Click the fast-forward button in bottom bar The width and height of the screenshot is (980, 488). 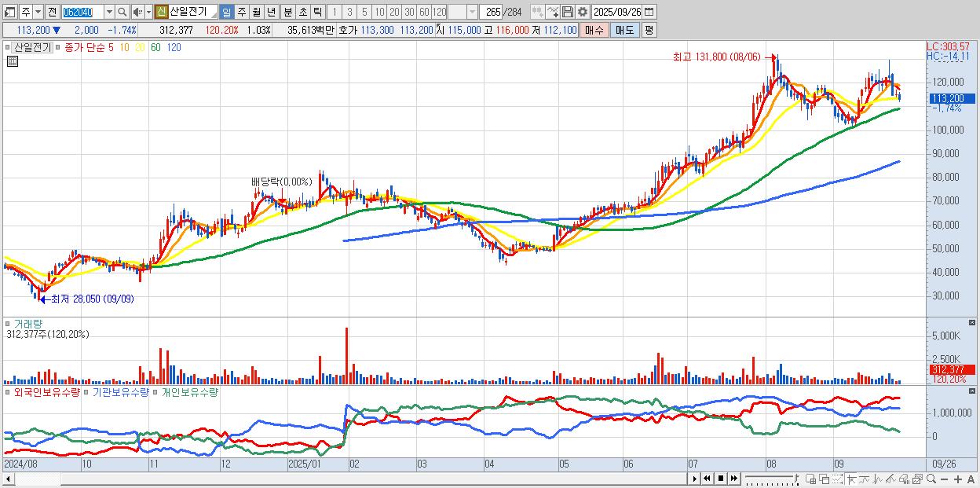tap(733, 479)
